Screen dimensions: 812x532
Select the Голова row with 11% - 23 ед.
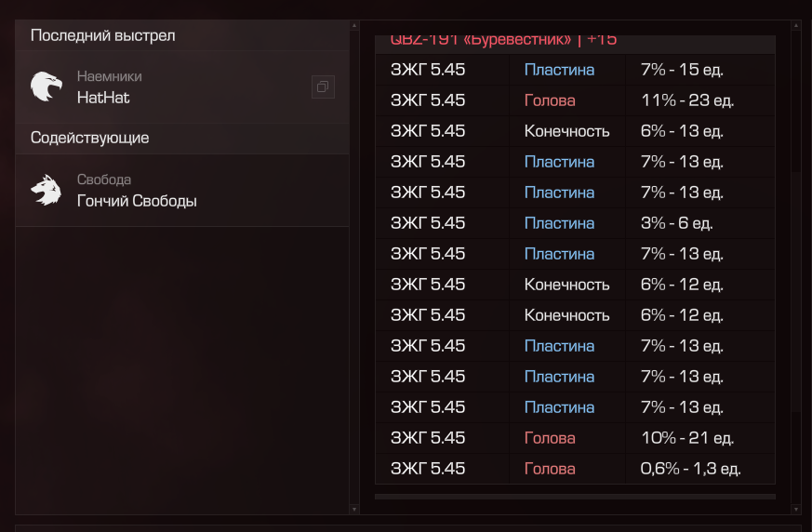tap(575, 100)
